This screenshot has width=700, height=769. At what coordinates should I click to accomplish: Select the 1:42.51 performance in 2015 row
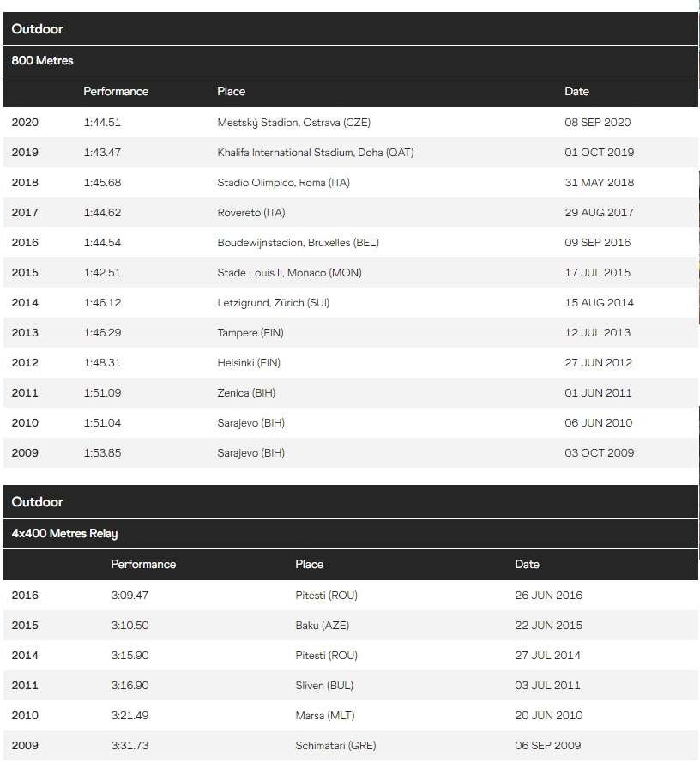click(102, 273)
